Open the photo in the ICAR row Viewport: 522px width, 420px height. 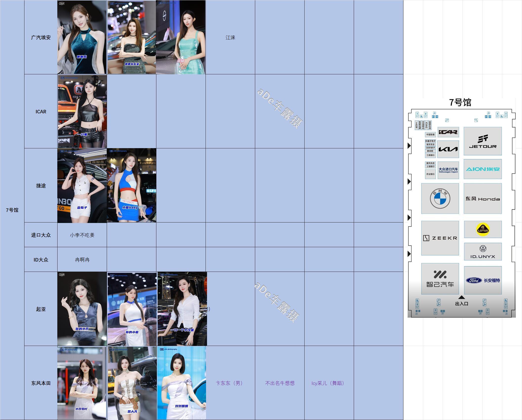tap(82, 111)
